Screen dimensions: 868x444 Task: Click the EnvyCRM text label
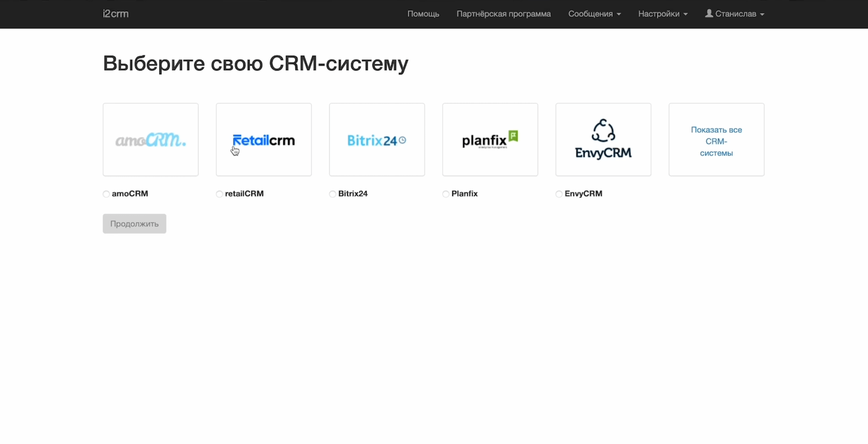click(x=583, y=194)
